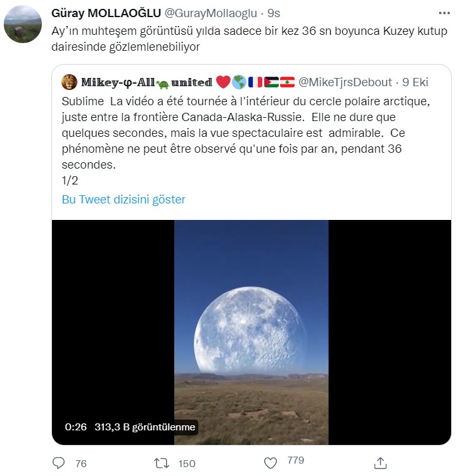This screenshot has height=476, width=460.
Task: Open the @MikeTjrsDebout handle
Action: click(345, 82)
